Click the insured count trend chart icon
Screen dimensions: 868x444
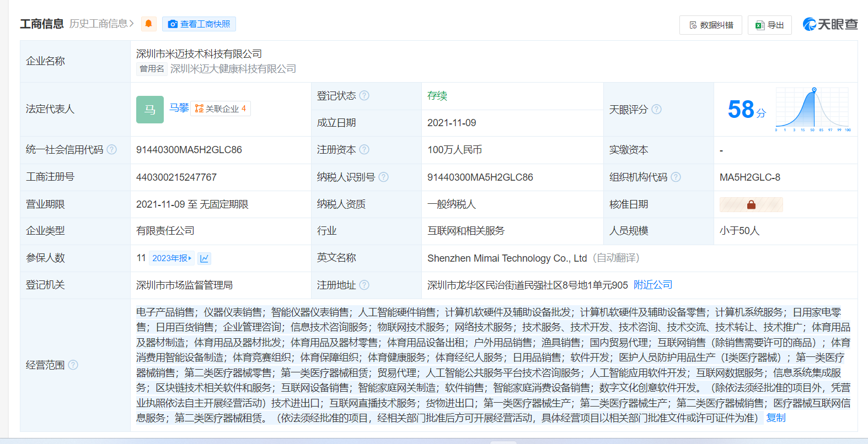point(204,258)
